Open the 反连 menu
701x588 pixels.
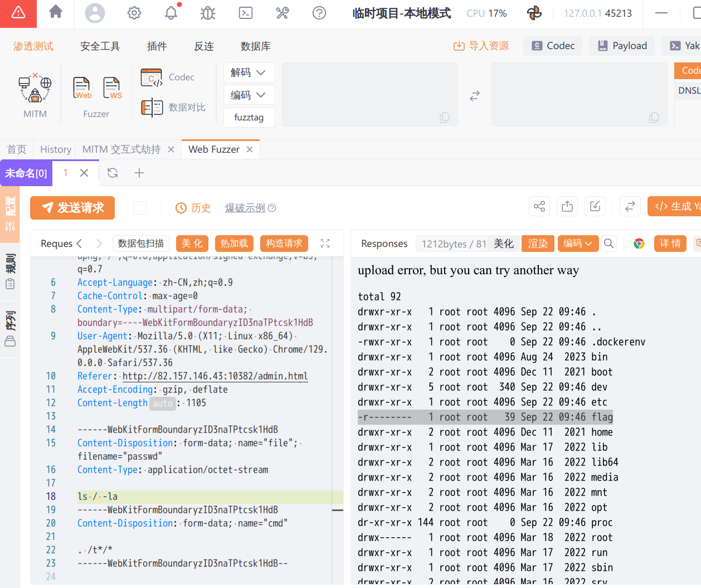point(204,46)
